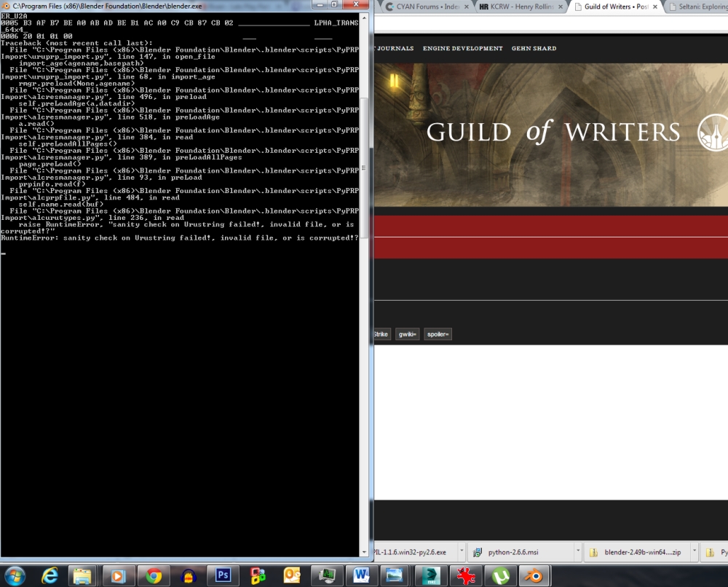Open the JOURNALS nav link

[x=395, y=48]
